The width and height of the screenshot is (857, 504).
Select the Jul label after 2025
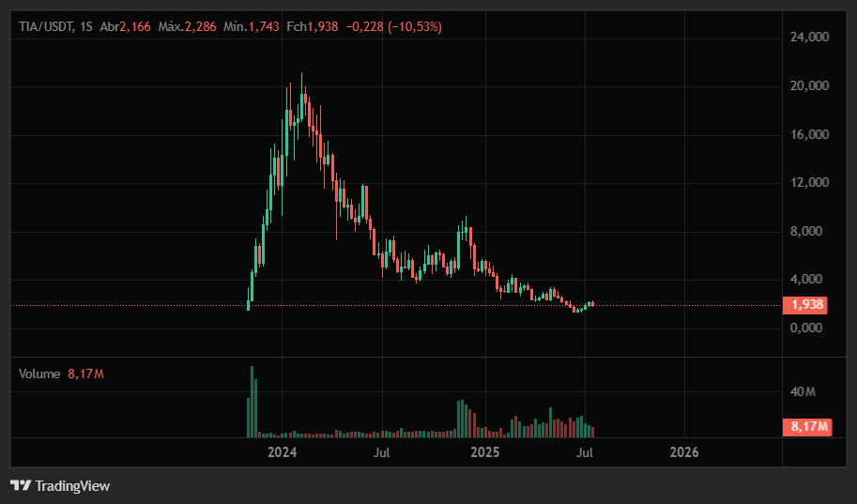pos(585,452)
